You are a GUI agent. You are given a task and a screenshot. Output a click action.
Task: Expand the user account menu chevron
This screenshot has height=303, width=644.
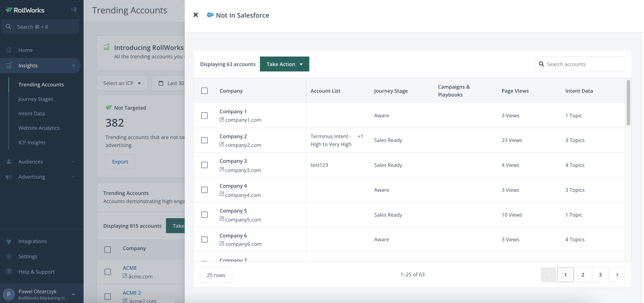[73, 294]
